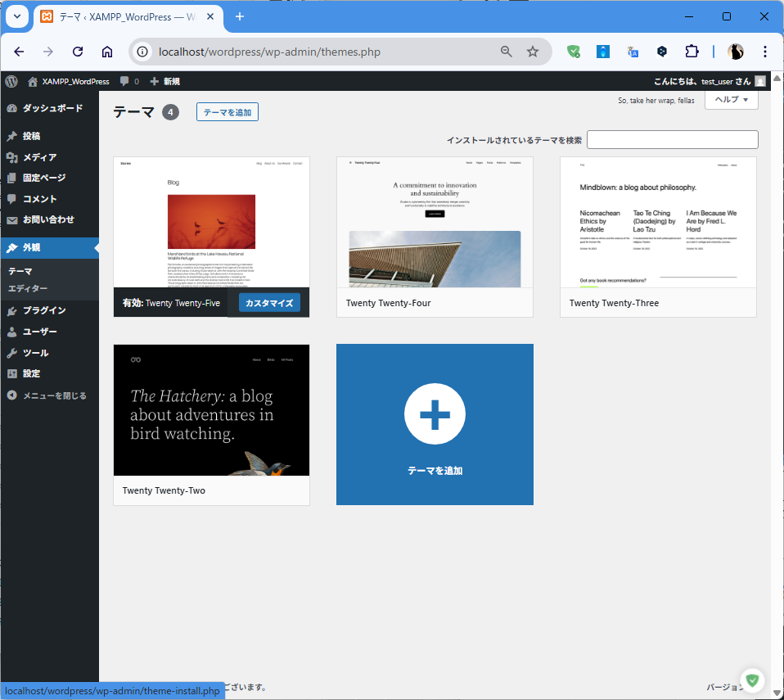Open Chrome three-dot menu
The image size is (784, 700).
pos(765,52)
